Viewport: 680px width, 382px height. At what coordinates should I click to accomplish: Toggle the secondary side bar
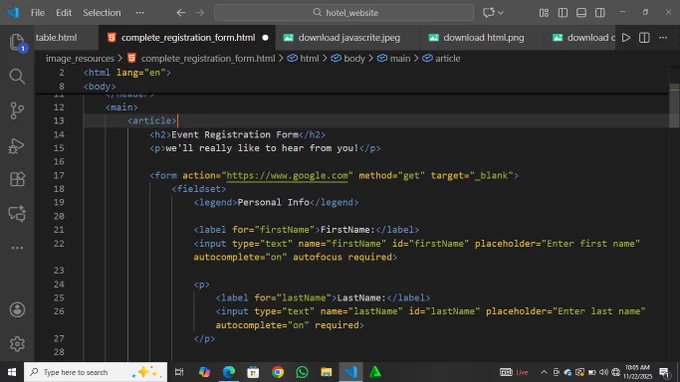600,13
